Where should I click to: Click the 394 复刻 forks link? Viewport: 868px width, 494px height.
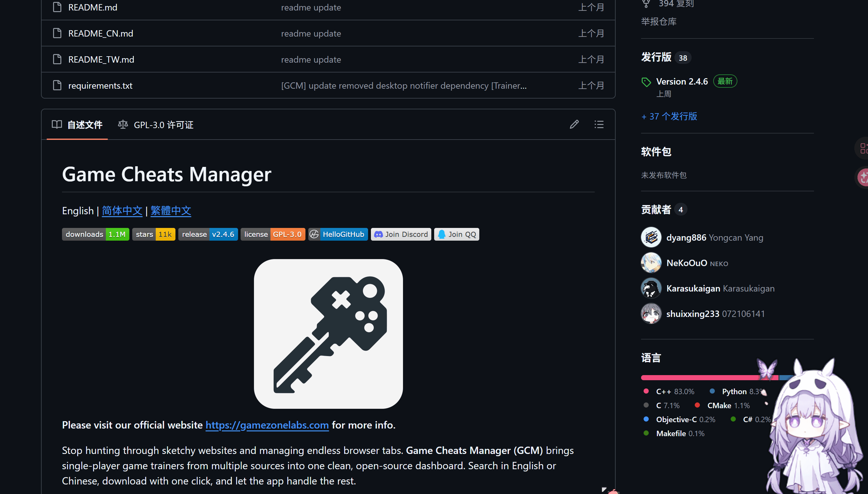pos(676,4)
